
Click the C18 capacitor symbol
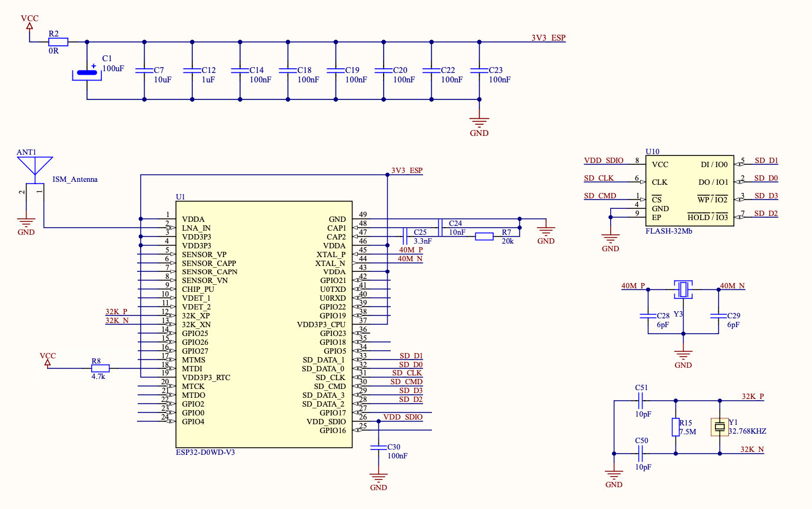[288, 70]
